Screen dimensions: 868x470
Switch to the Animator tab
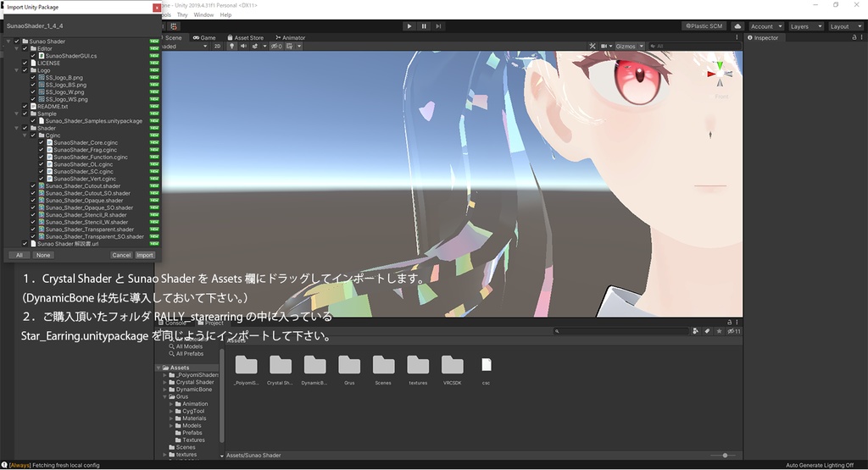tap(290, 37)
